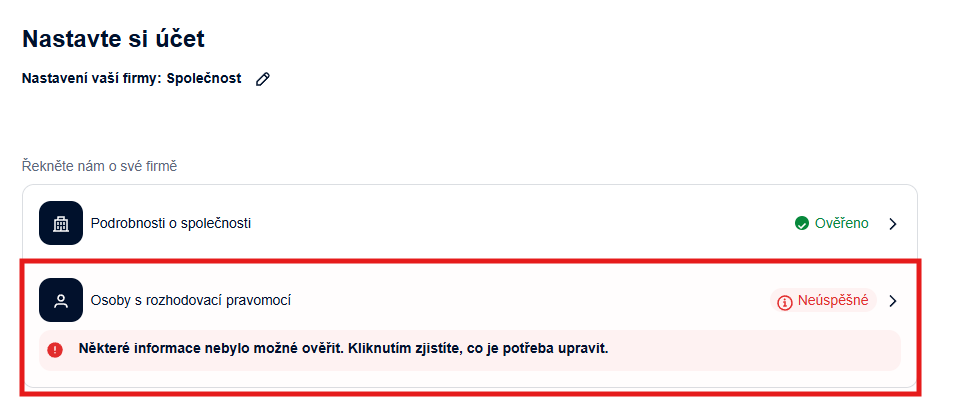Click the person icon for decision makers
Viewport: 971px width, 410px height.
[x=61, y=300]
